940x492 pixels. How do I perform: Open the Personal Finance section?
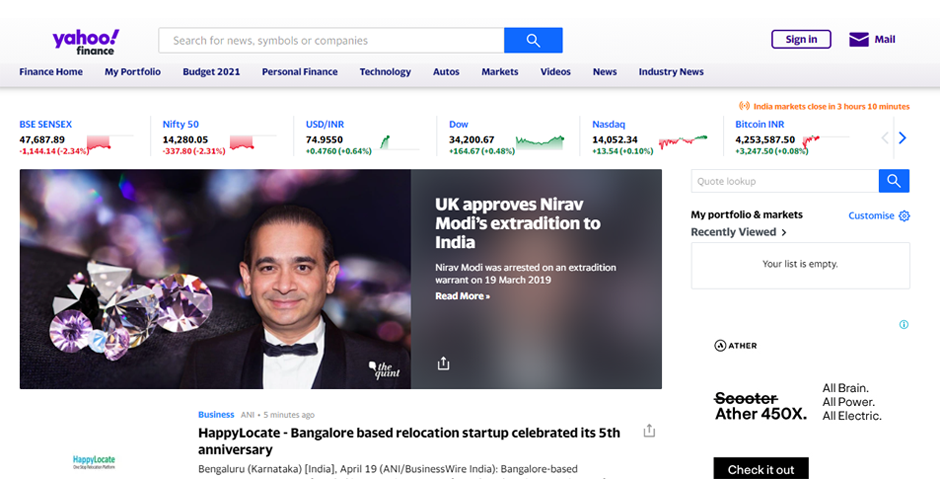(300, 71)
